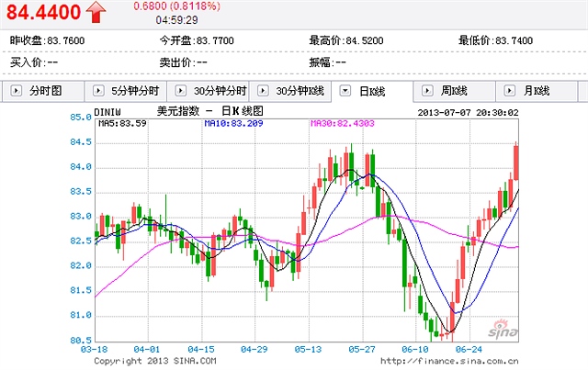
Task: Click the finance.sina.com.cn URL text
Action: tap(451, 361)
